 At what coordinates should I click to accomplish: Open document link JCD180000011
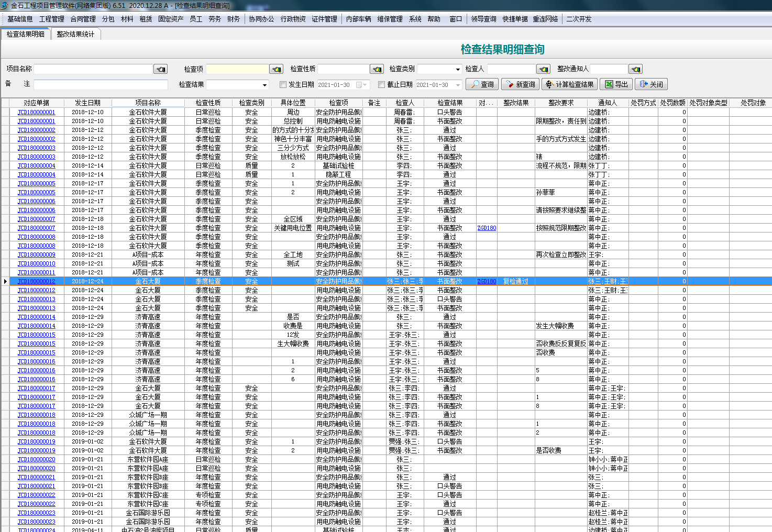point(36,273)
